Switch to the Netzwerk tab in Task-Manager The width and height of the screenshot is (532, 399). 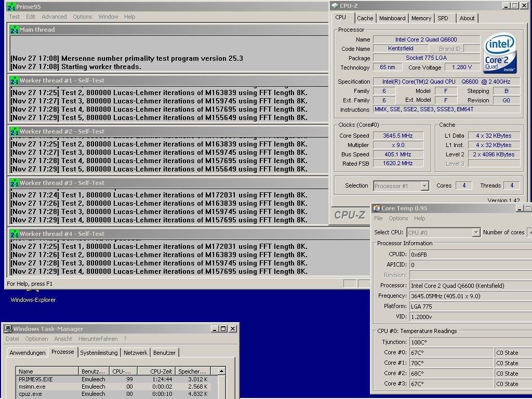[x=136, y=353]
